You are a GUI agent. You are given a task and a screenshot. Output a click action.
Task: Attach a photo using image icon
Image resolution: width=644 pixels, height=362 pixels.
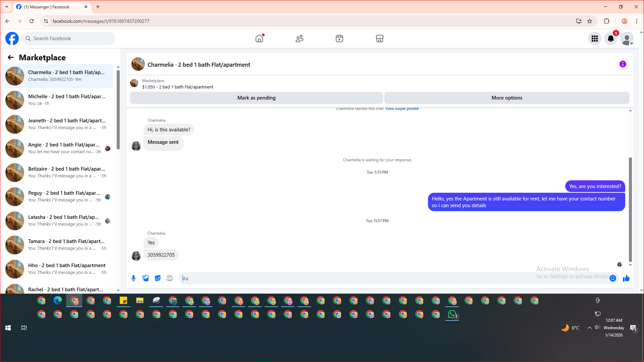146,278
